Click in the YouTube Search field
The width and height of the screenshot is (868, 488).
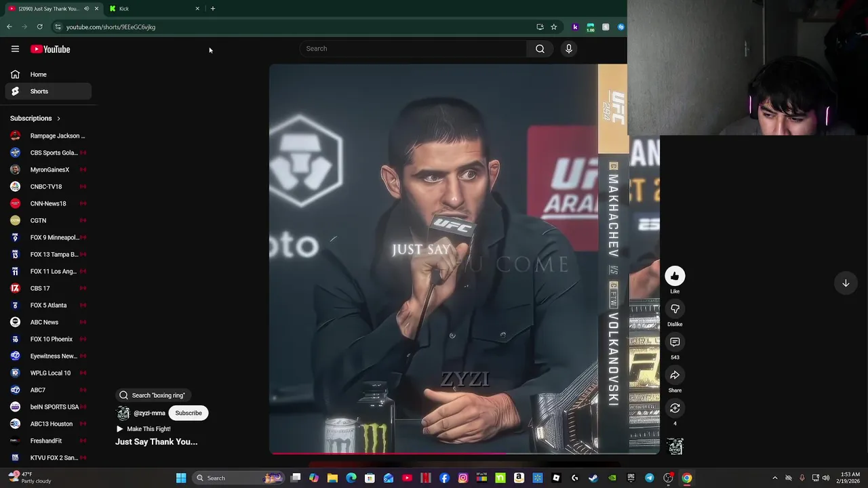tap(412, 49)
